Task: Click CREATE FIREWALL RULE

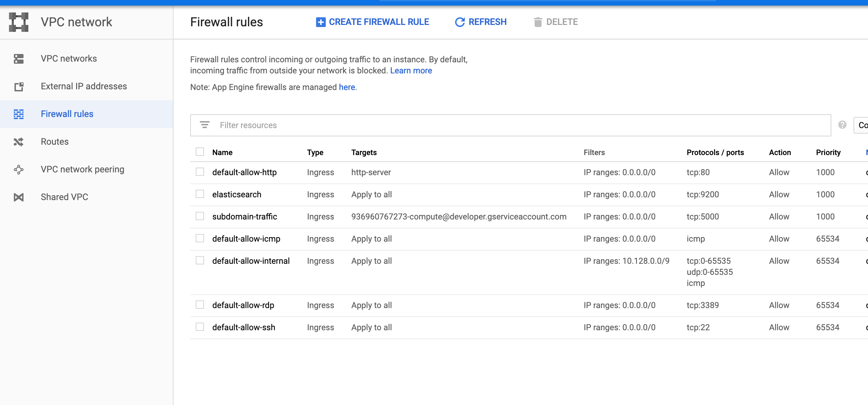Action: click(372, 21)
